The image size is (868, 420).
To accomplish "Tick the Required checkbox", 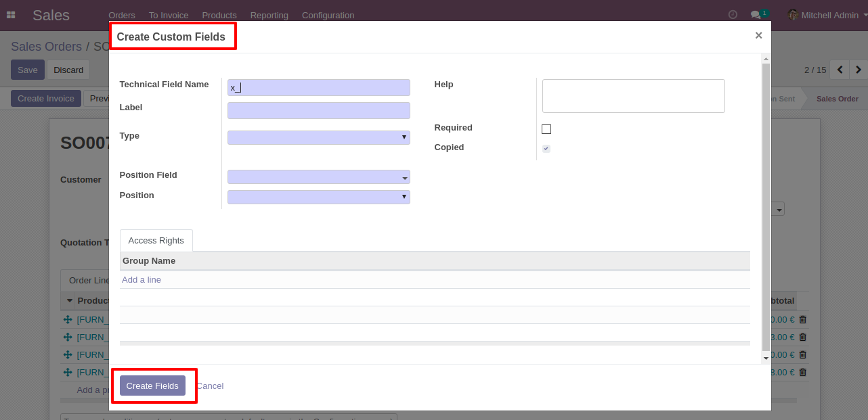I will click(546, 129).
